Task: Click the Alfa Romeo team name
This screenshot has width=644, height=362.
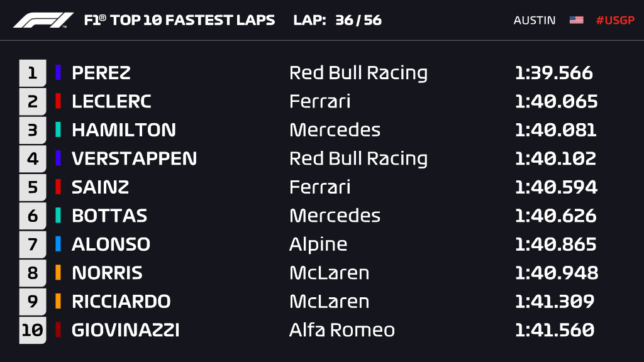Action: pos(342,330)
